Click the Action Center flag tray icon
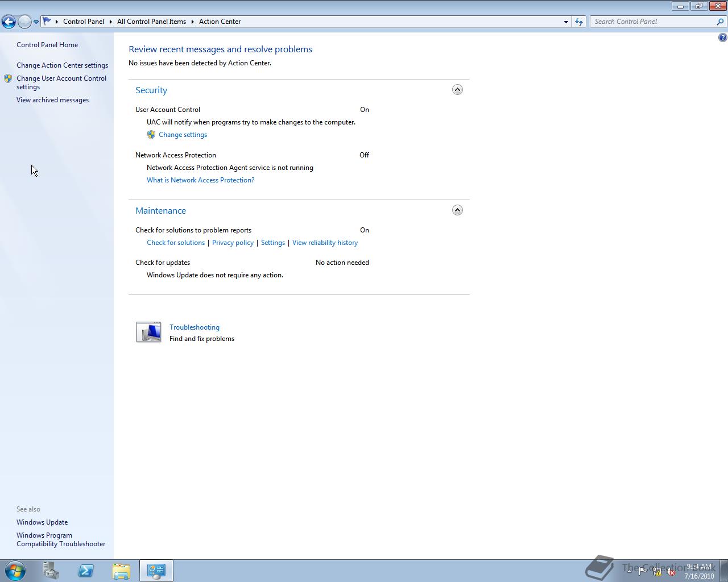728x582 pixels. click(643, 571)
